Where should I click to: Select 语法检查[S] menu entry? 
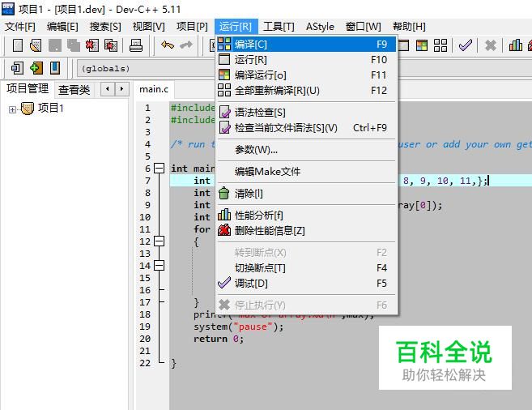[x=306, y=113]
